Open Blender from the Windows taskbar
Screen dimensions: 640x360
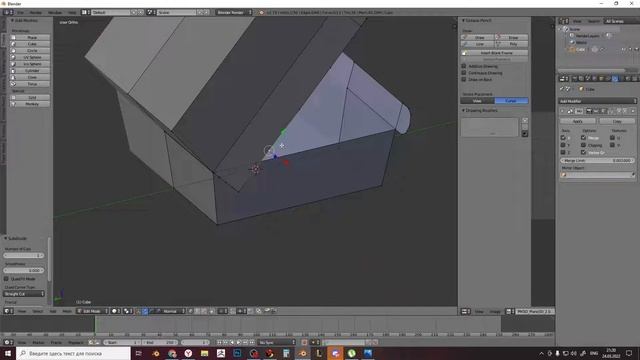pyautogui.click(x=302, y=353)
